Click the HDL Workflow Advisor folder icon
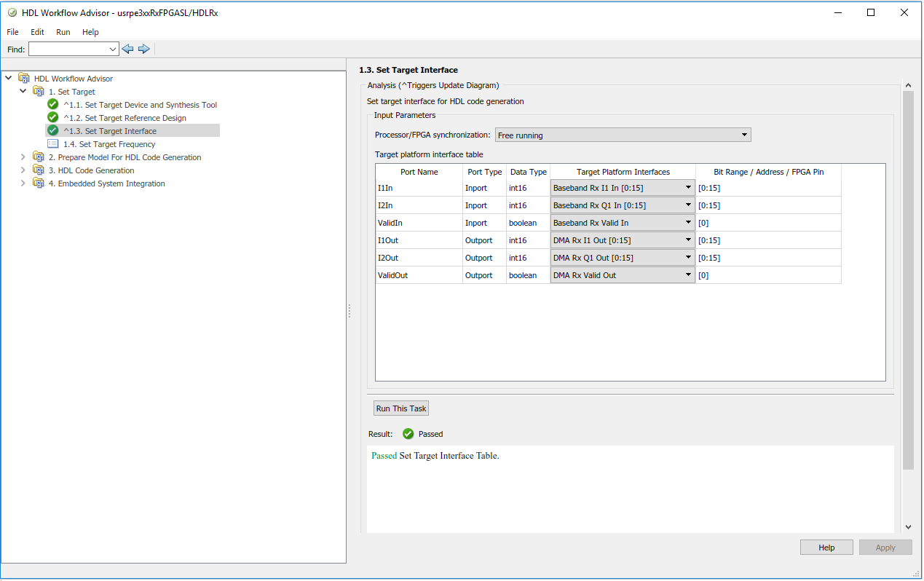 [24, 79]
